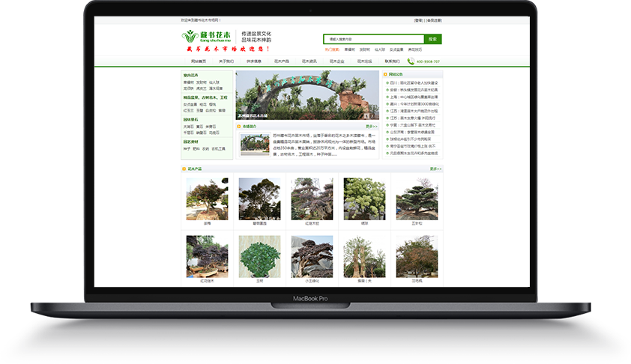Viewport: 631px width, 364px height.
Task: Click the green phone icon beside the hotline number
Action: click(411, 61)
